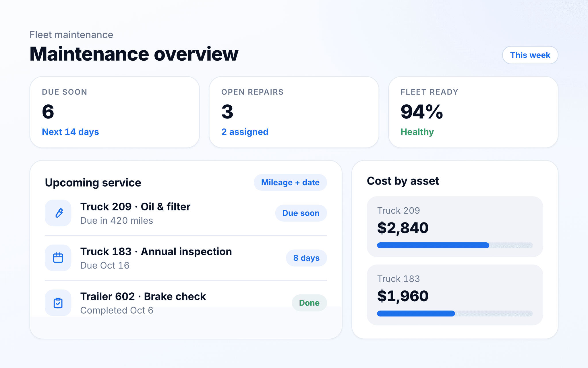Click the Cost by asset heading

[403, 181]
